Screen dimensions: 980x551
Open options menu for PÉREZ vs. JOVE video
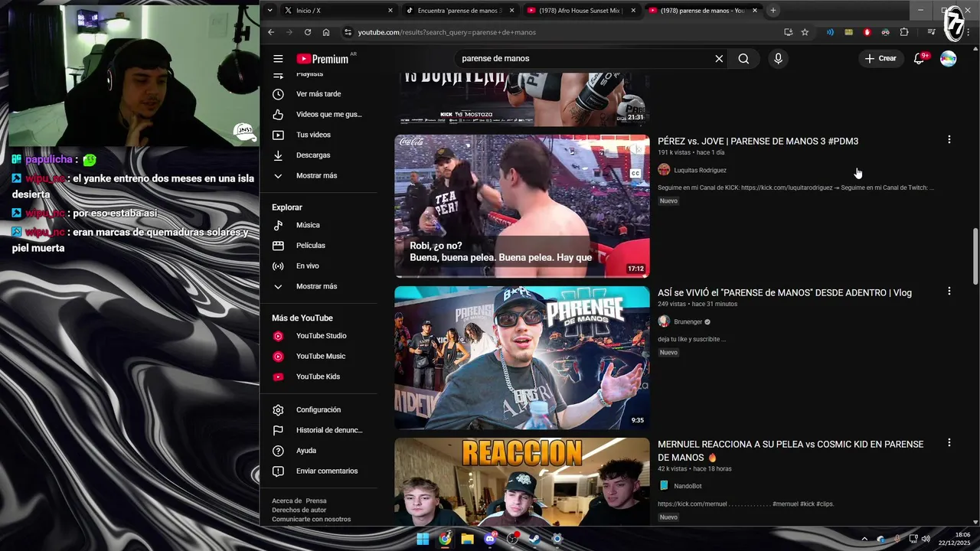(x=949, y=140)
